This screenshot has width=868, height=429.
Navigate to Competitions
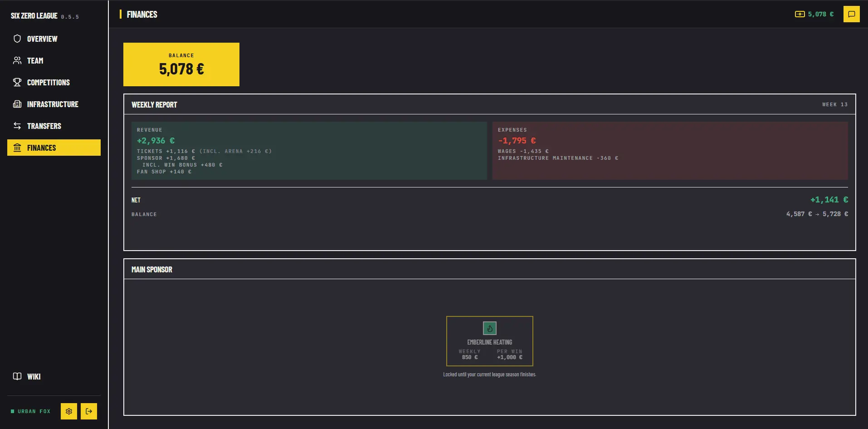pyautogui.click(x=54, y=82)
